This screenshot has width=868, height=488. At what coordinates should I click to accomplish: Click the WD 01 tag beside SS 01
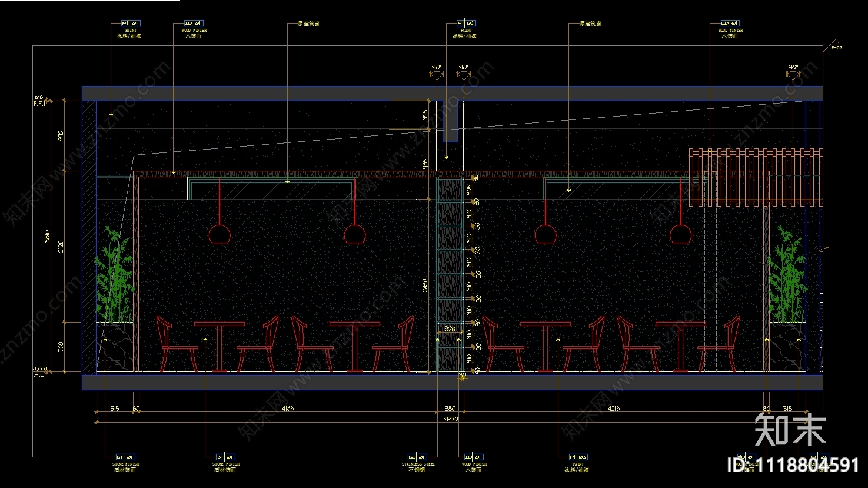point(473,457)
